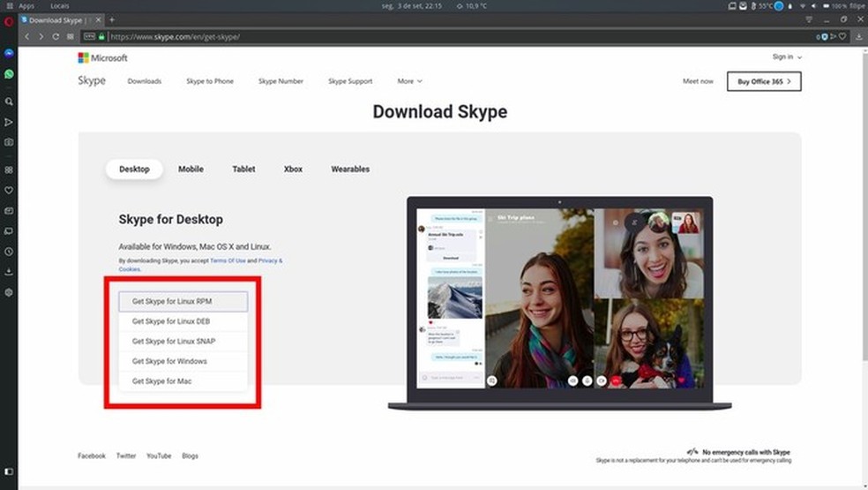
Task: Open the Locais menu in top panel
Action: (x=60, y=5)
